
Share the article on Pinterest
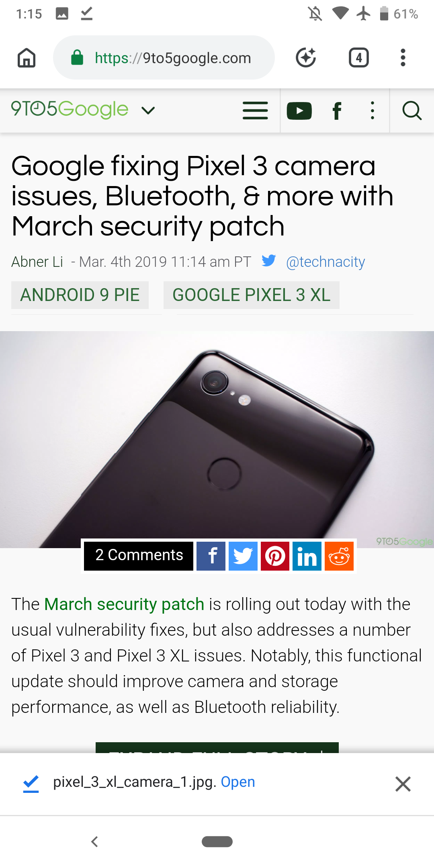(275, 556)
